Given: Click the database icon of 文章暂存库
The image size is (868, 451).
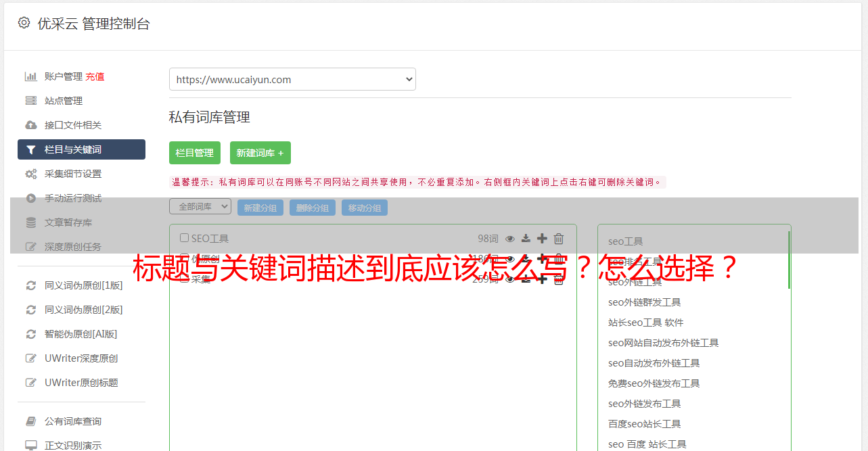Looking at the screenshot, I should tap(31, 222).
